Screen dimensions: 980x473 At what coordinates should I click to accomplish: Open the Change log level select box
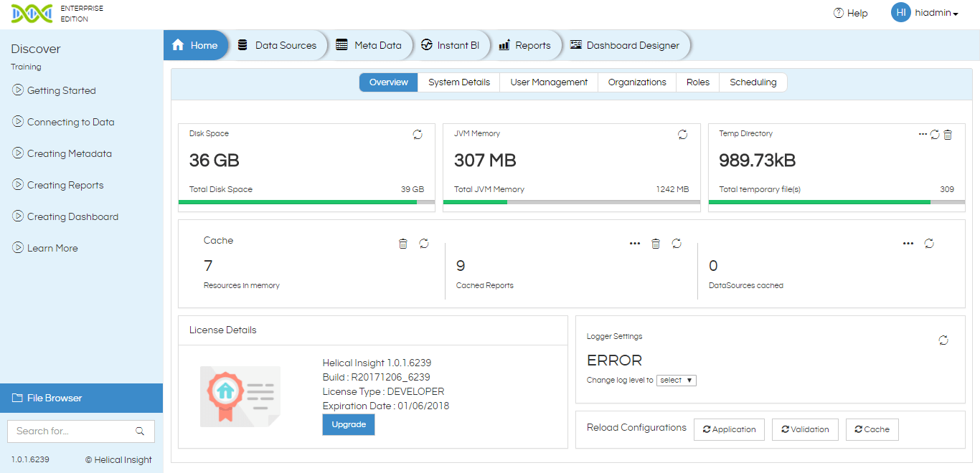[677, 381]
